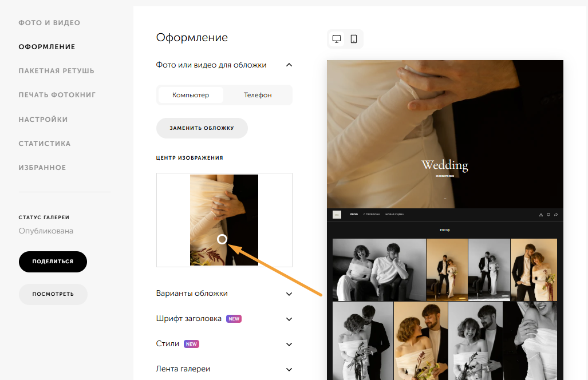Click the cover image in Центр изображения box
The image size is (588, 380).
tap(224, 220)
